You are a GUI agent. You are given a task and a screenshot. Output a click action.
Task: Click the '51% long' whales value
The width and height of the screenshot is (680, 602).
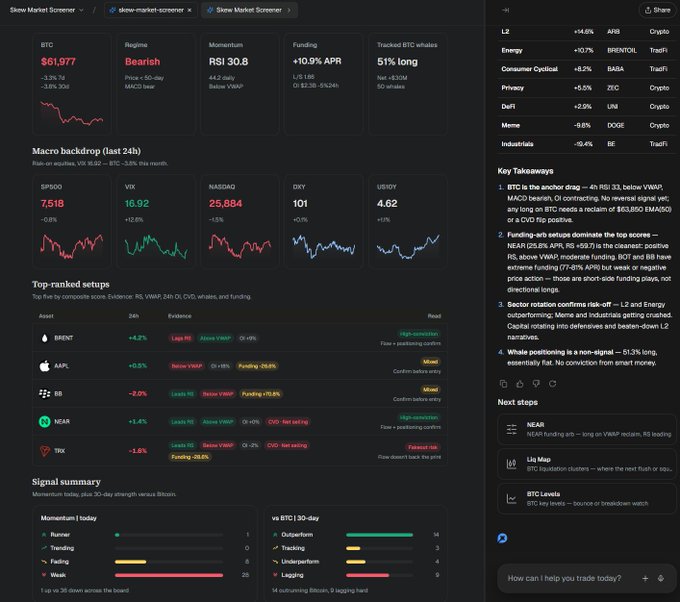pos(397,62)
